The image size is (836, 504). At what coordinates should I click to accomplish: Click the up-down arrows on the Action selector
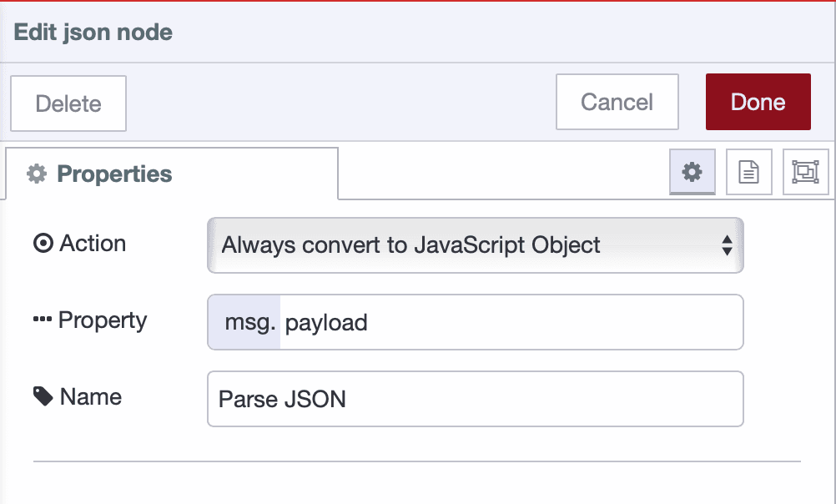pyautogui.click(x=728, y=244)
